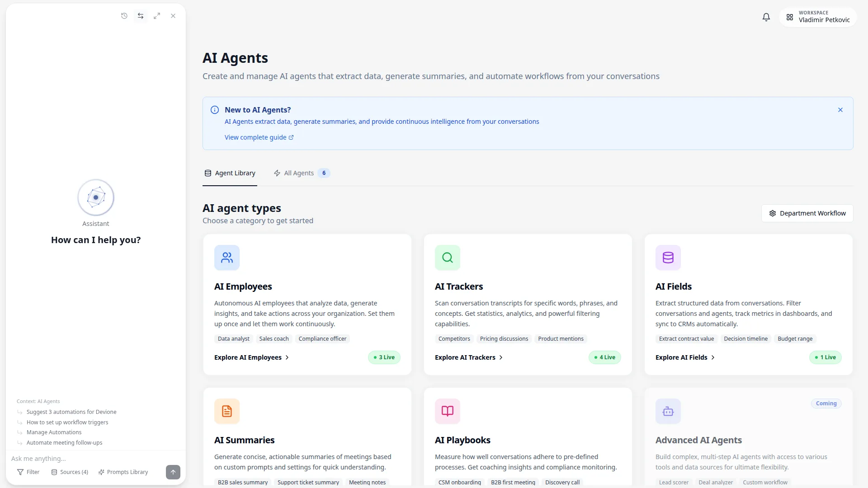Image resolution: width=868 pixels, height=488 pixels.
Task: Click the AI Playbooks book icon
Action: pyautogui.click(x=448, y=411)
